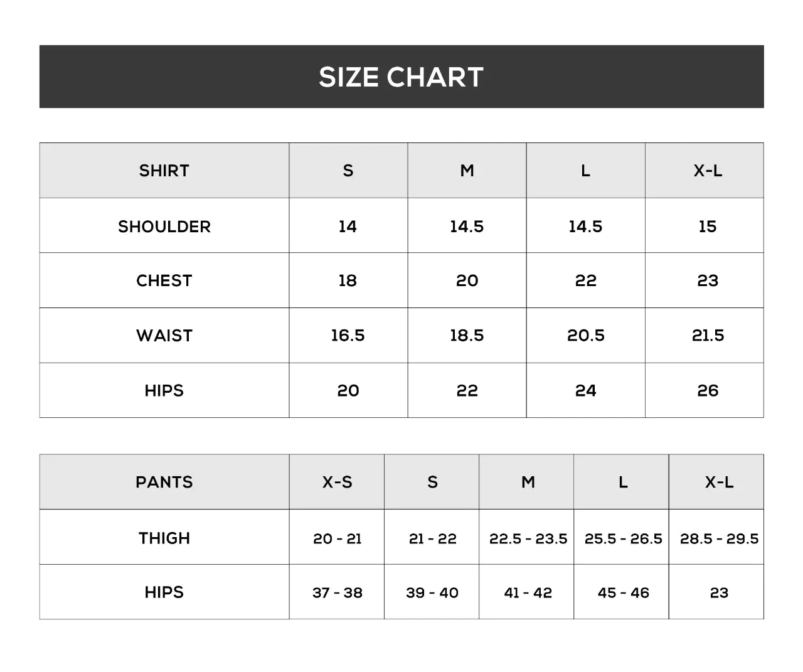This screenshot has width=803, height=672.
Task: Click the shirt table X-L column header
Action: [707, 171]
